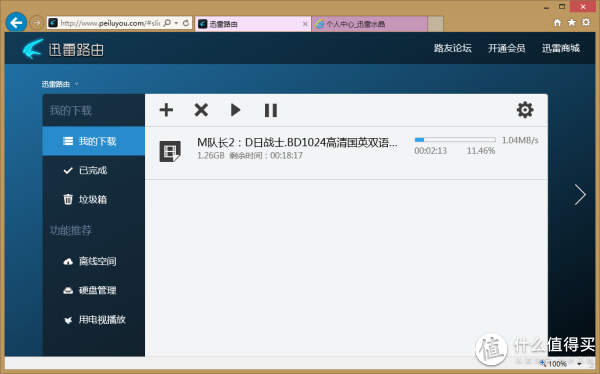
Task: Maximize the browser window
Action: click(562, 7)
